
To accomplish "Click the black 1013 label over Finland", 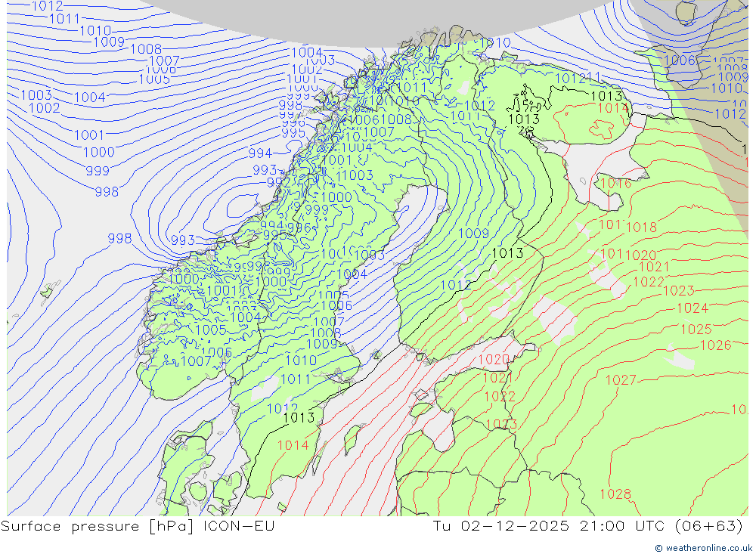I will click(x=507, y=252).
